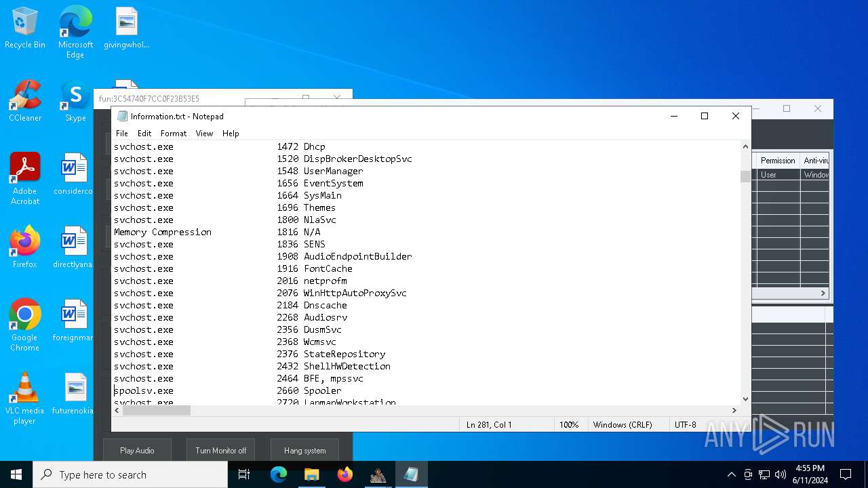The image size is (868, 488).
Task: Open Firefox desktop shortcut
Action: tap(25, 247)
